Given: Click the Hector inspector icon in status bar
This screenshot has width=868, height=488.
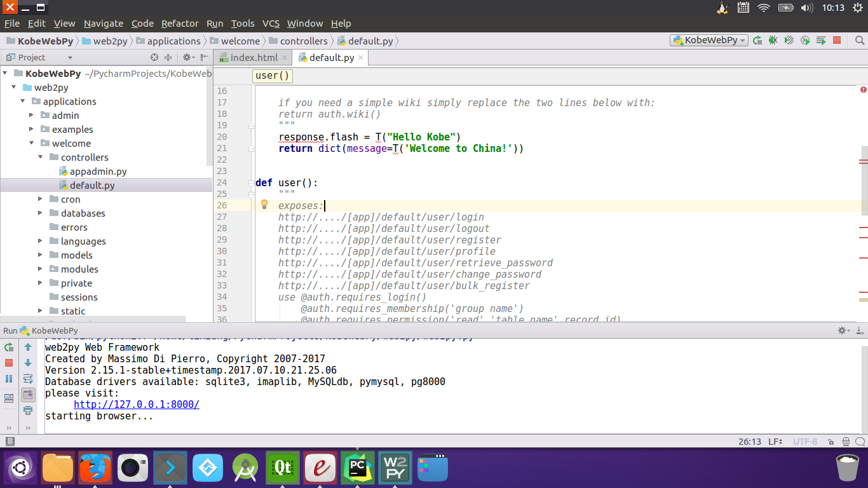Looking at the screenshot, I should pos(846,442).
